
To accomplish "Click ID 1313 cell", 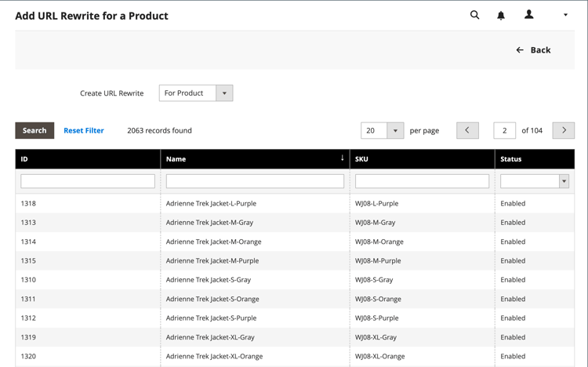I will (88, 223).
